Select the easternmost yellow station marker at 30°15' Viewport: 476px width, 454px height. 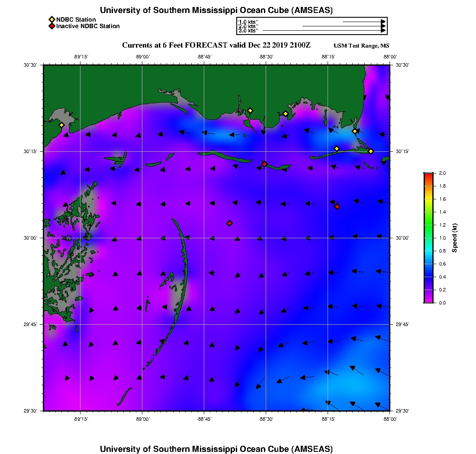point(371,151)
